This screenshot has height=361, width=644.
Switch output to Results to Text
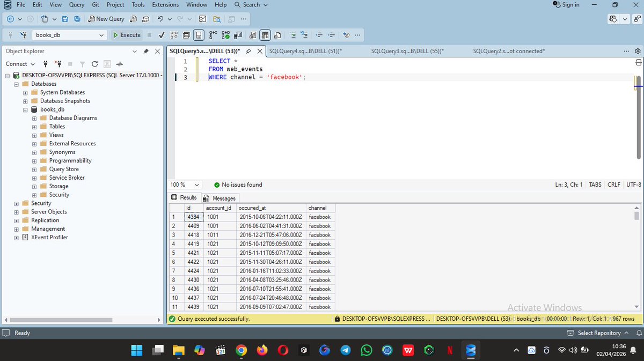pyautogui.click(x=252, y=35)
